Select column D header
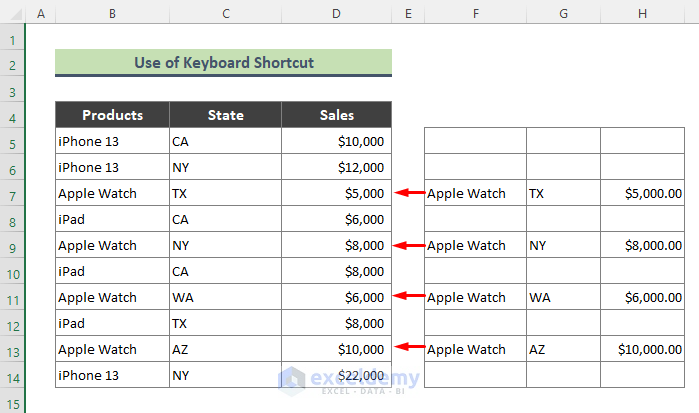The image size is (699, 413). [336, 14]
